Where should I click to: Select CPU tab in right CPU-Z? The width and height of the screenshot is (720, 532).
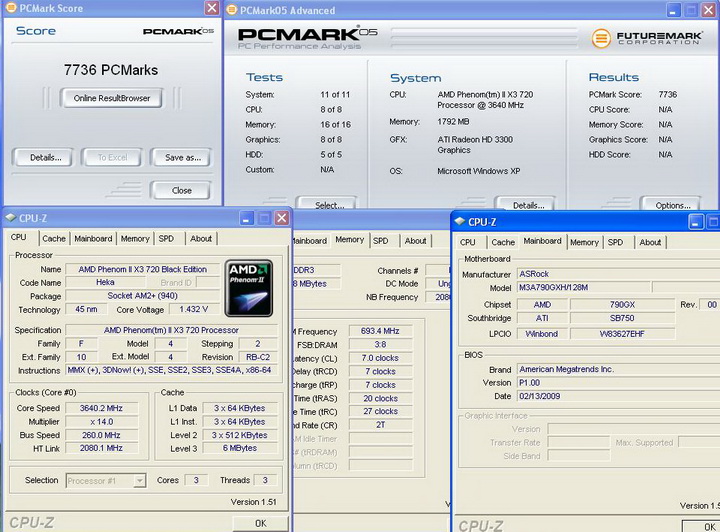467,242
